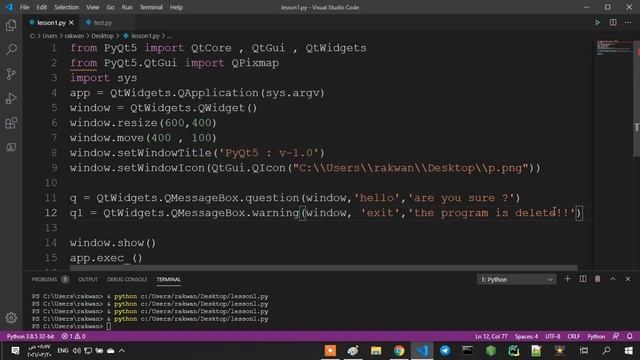This screenshot has width=640, height=360.
Task: Show errors and warnings count in status bar
Action: [x=73, y=336]
